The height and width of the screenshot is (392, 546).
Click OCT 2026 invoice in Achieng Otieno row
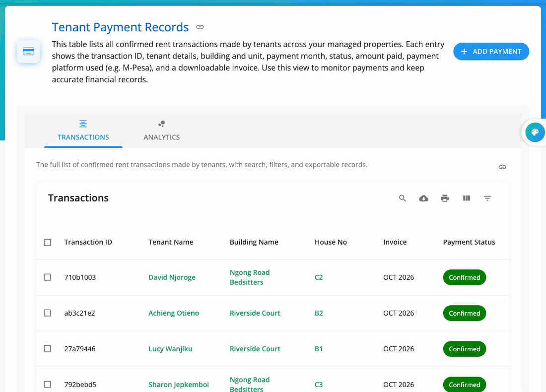399,313
